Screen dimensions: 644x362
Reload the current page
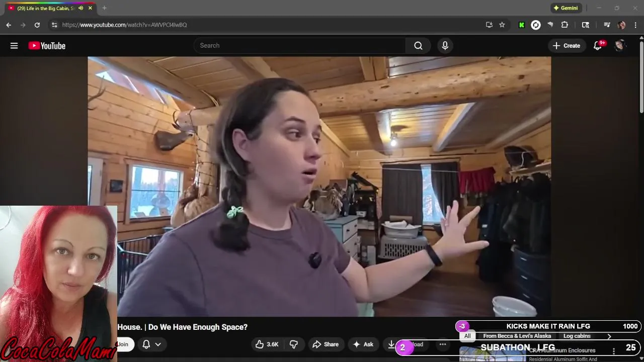click(37, 25)
